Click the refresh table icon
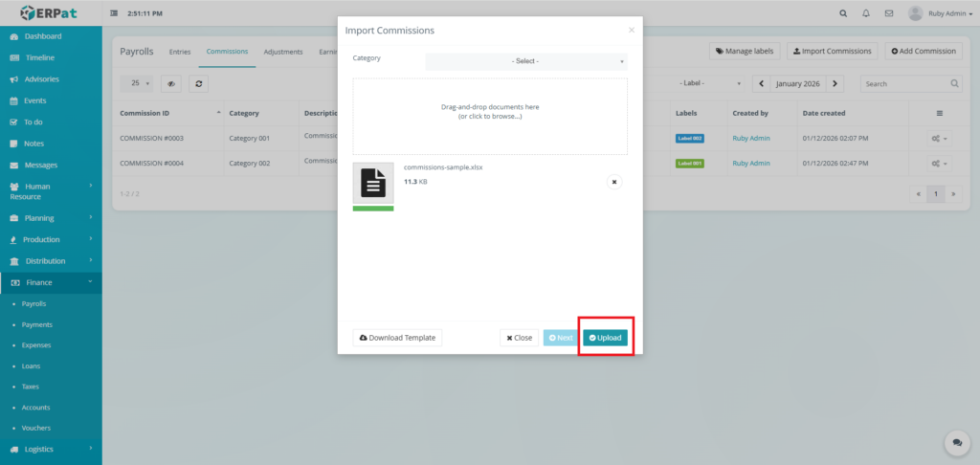980x465 pixels. coord(198,84)
